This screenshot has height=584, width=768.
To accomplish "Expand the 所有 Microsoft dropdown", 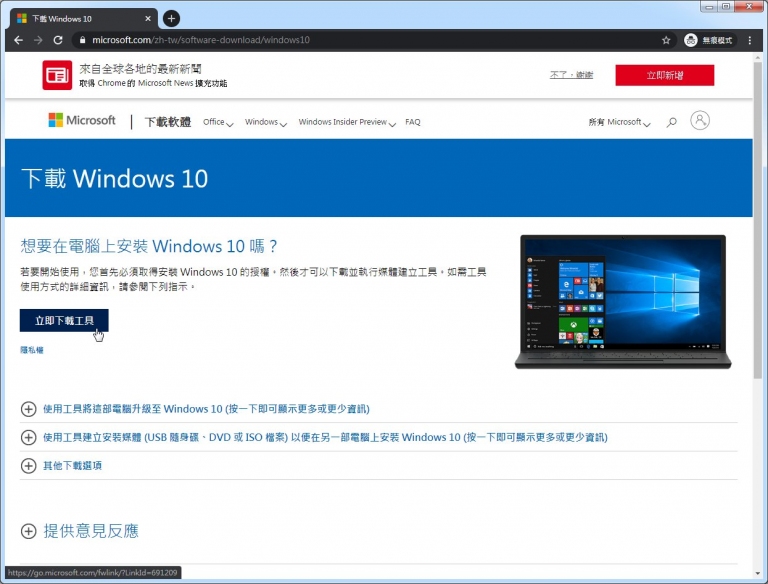I will point(619,122).
